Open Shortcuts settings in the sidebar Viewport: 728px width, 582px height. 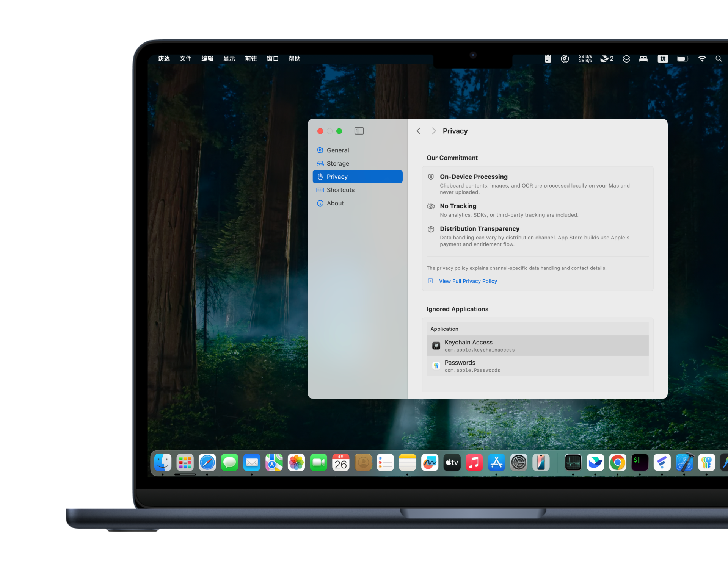340,190
